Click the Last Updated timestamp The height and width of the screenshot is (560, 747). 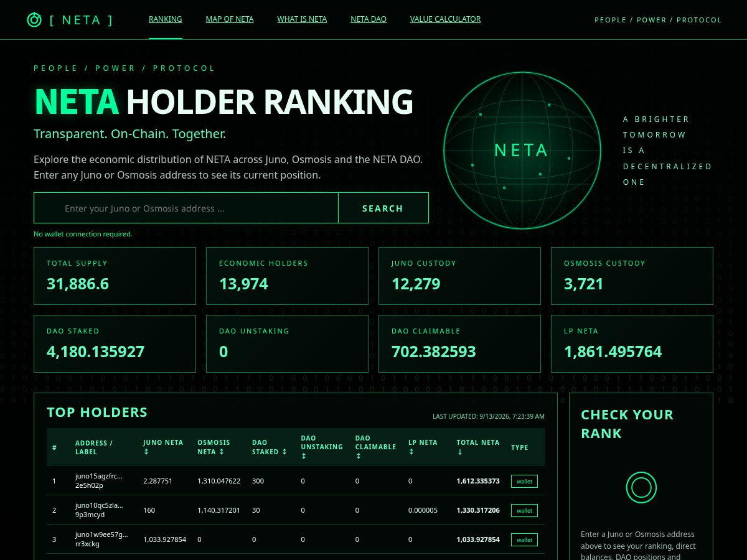[489, 416]
